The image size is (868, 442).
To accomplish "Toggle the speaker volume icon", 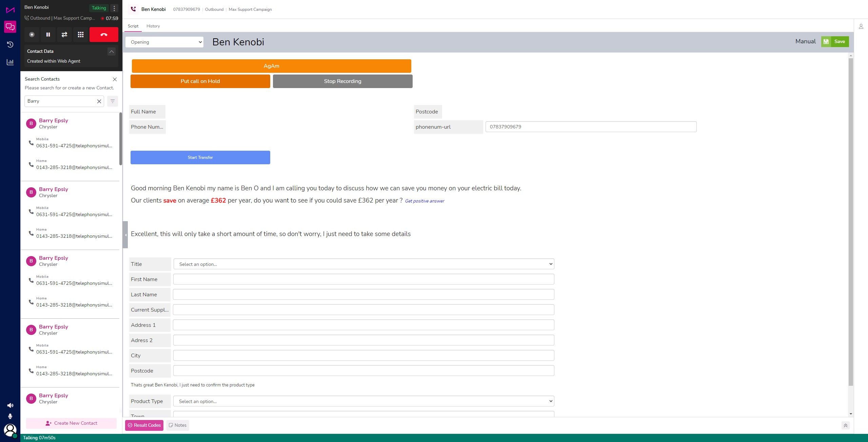I will coord(10,405).
